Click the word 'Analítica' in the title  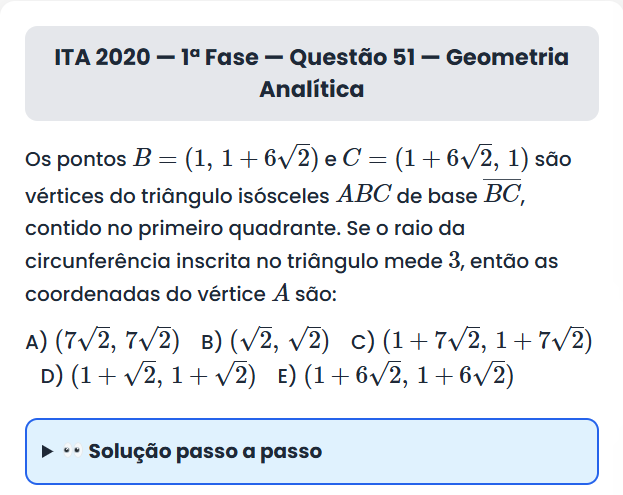tap(311, 89)
